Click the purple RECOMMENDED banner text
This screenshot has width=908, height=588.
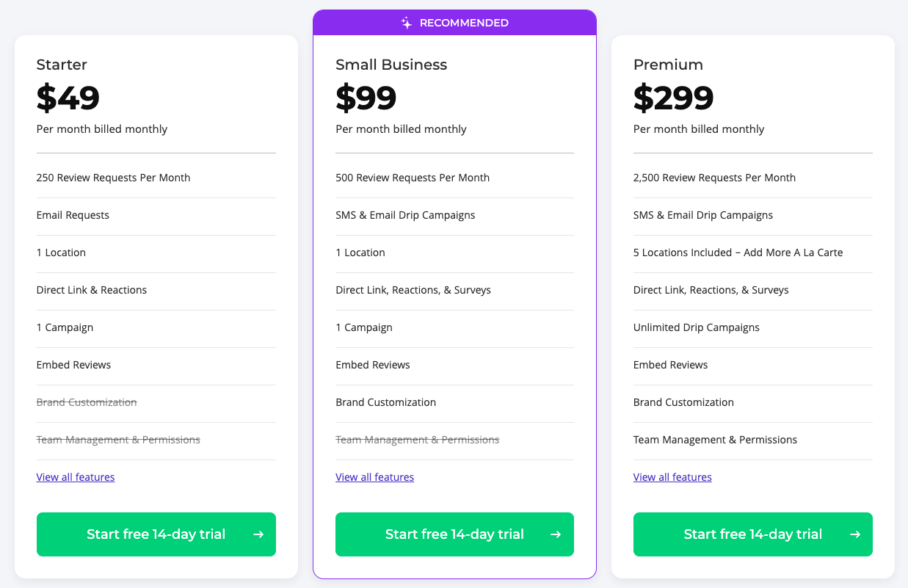tap(464, 23)
